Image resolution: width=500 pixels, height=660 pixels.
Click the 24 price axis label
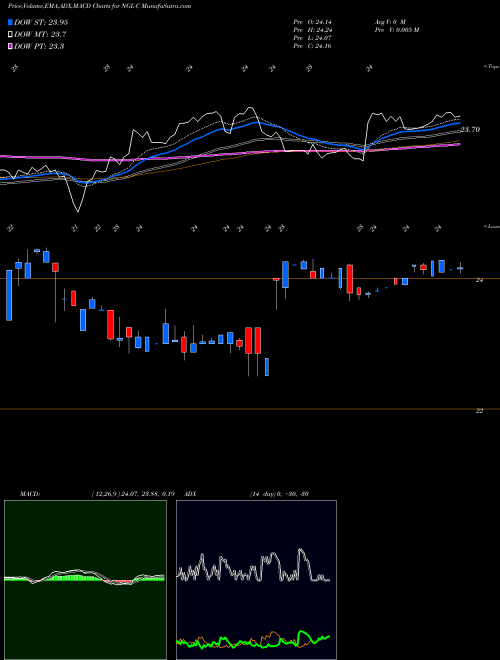[x=479, y=280]
